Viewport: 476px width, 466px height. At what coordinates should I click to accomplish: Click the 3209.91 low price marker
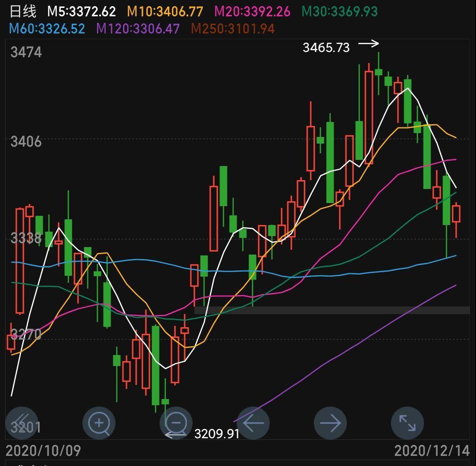[217, 434]
